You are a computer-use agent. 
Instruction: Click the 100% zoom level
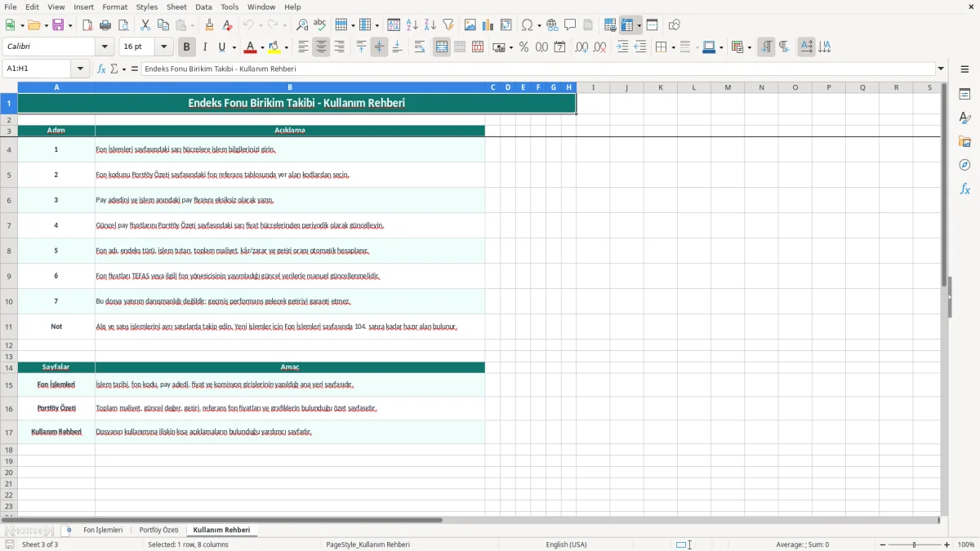click(966, 544)
